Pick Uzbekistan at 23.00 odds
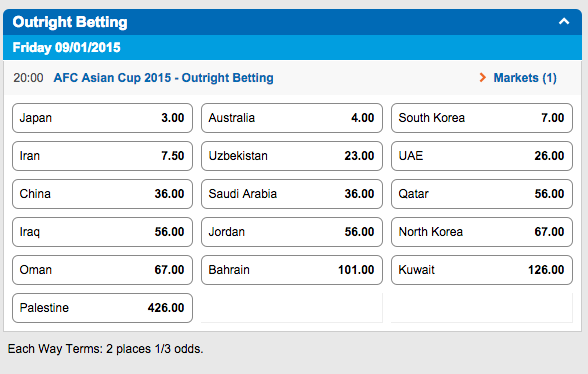 pos(292,156)
